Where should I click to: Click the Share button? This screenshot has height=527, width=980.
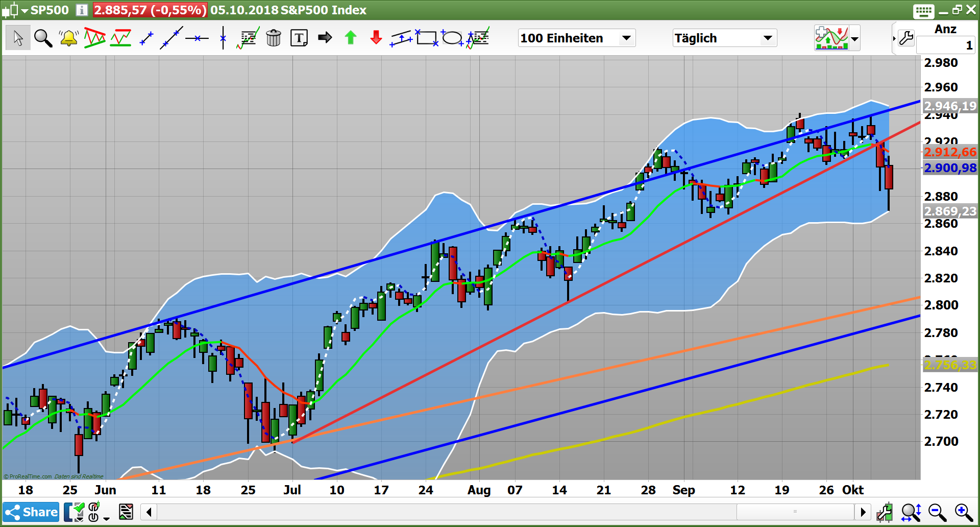click(x=31, y=512)
